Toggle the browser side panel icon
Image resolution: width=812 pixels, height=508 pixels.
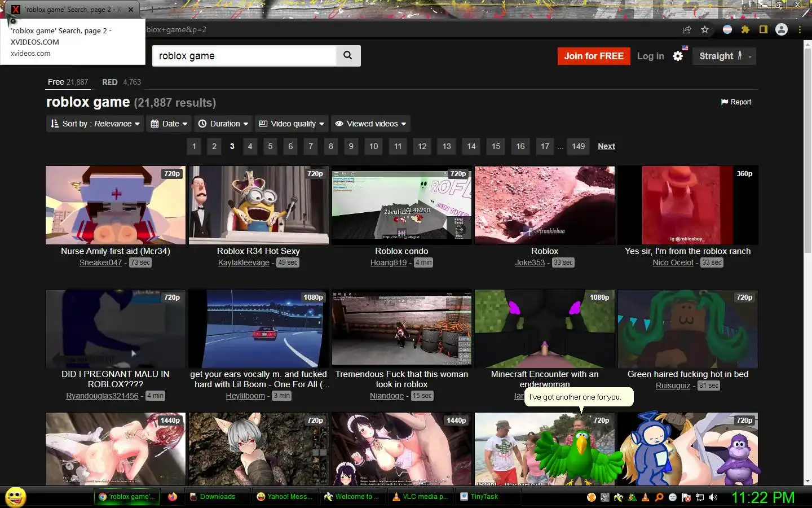pyautogui.click(x=764, y=29)
